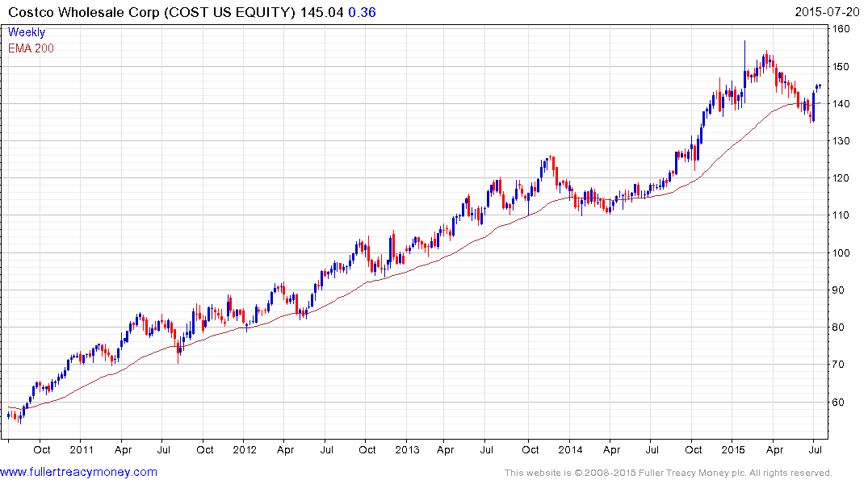Click the 130 price axis label
868x484 pixels.
point(841,141)
